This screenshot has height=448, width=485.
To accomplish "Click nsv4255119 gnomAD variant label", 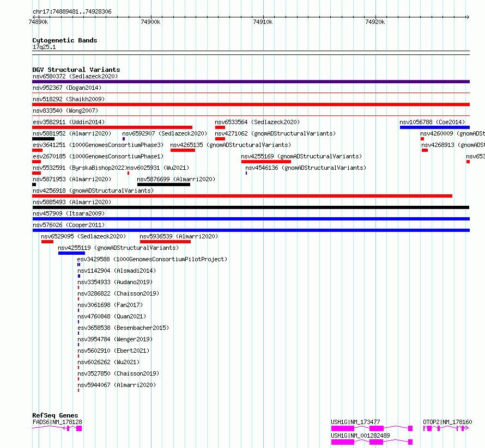I will click(x=118, y=248).
